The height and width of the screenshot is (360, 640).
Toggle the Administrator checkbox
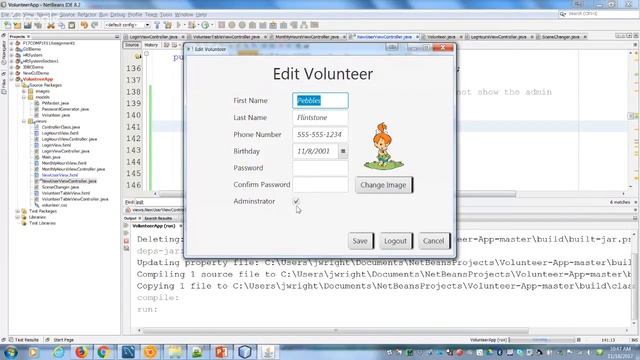[296, 201]
